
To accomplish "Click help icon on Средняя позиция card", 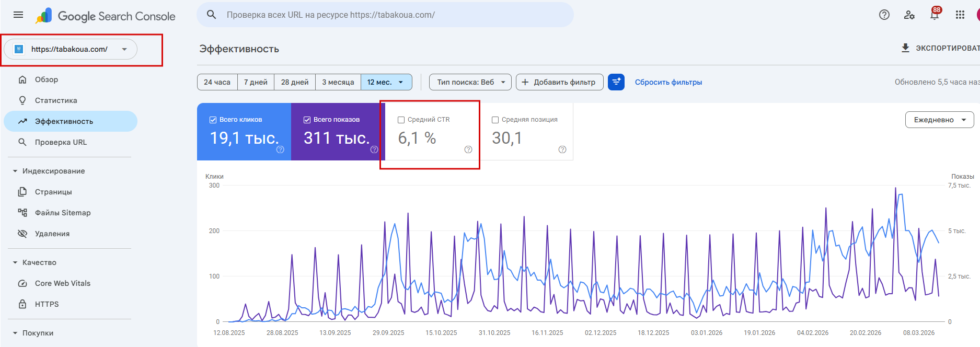I will (562, 149).
